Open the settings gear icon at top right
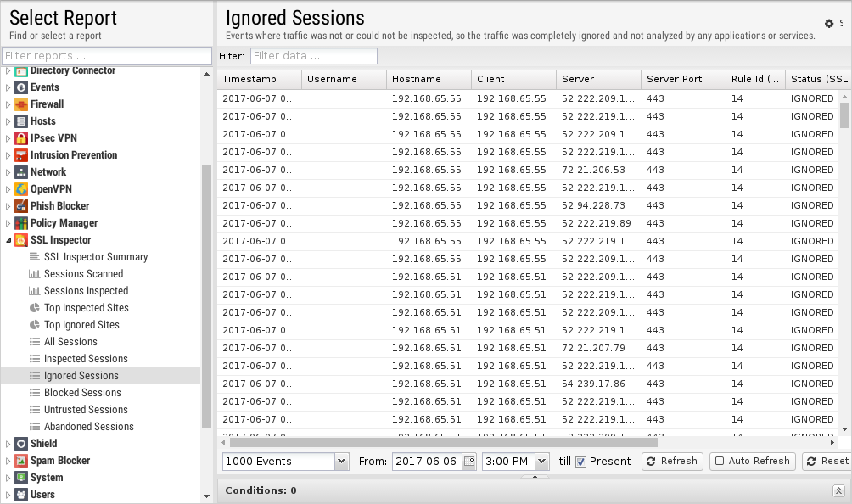The image size is (852, 504). coord(828,24)
